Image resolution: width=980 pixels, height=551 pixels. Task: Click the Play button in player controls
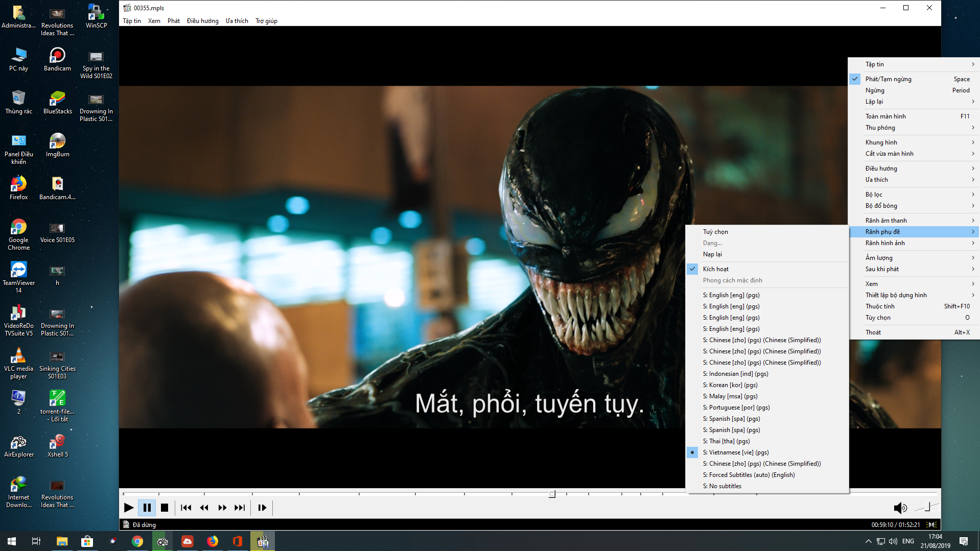pos(129,508)
